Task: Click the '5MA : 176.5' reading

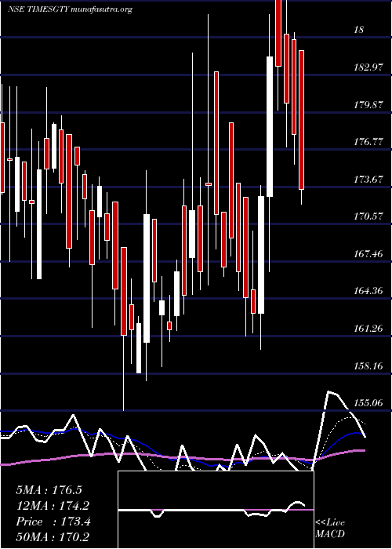Action: click(49, 490)
